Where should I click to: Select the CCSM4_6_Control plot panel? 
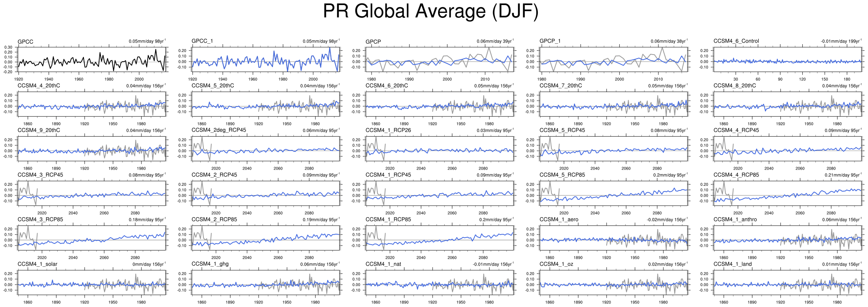click(788, 60)
